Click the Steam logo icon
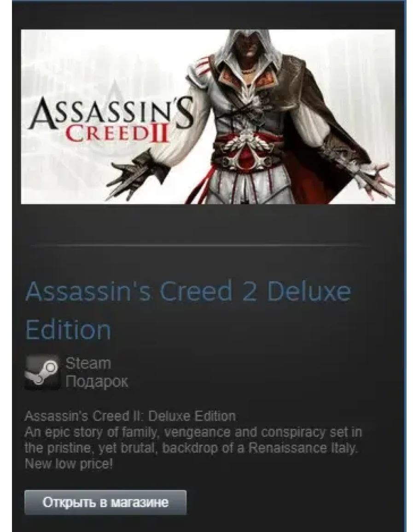The width and height of the screenshot is (419, 532). point(42,372)
